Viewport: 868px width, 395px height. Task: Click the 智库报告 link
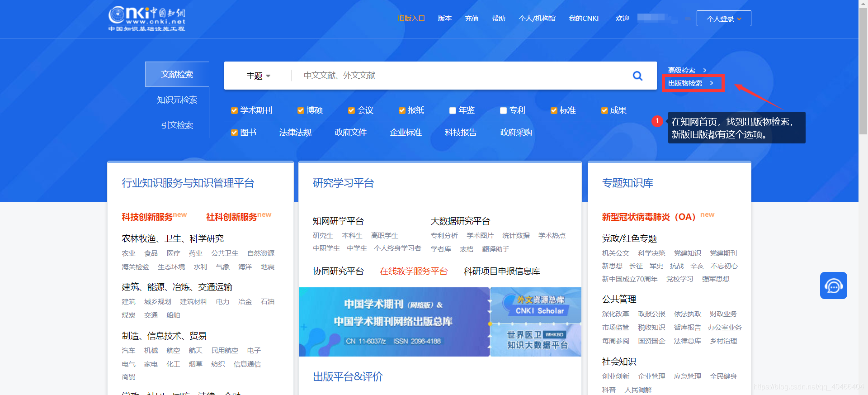[687, 328]
